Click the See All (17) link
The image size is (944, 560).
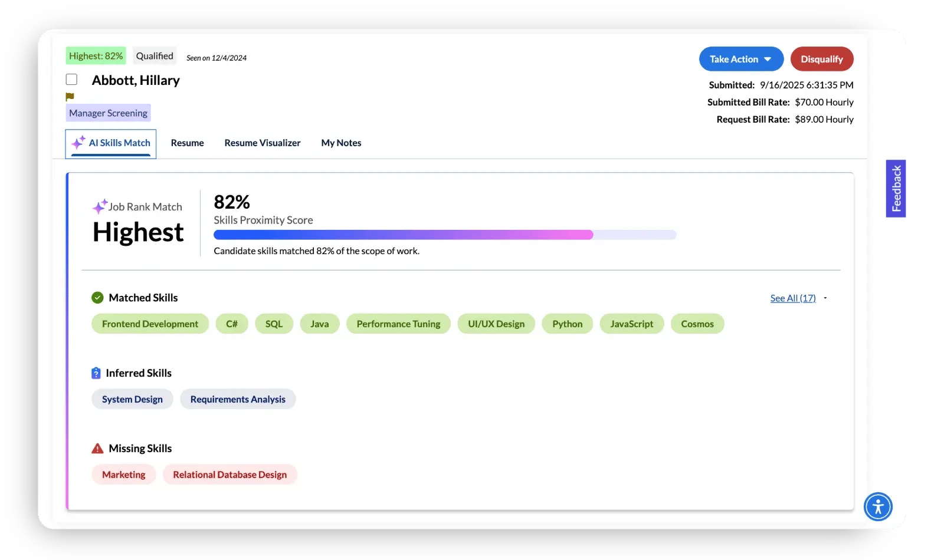click(x=792, y=298)
